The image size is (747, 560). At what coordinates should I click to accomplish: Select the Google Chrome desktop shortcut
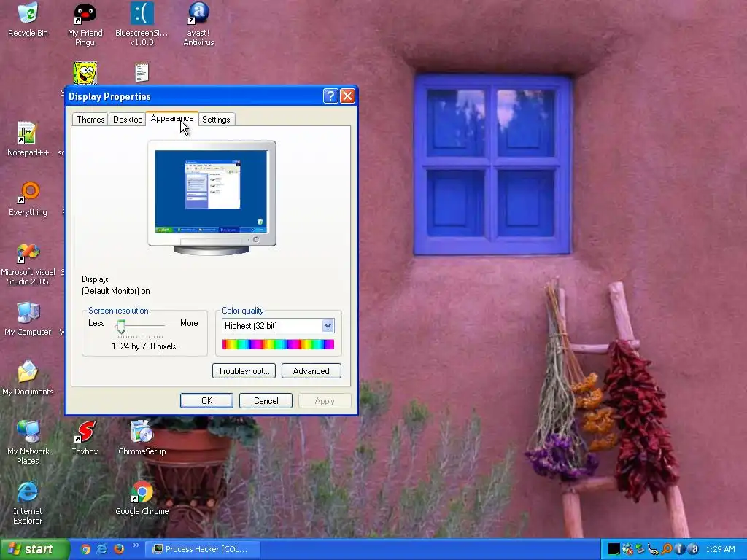pyautogui.click(x=142, y=497)
